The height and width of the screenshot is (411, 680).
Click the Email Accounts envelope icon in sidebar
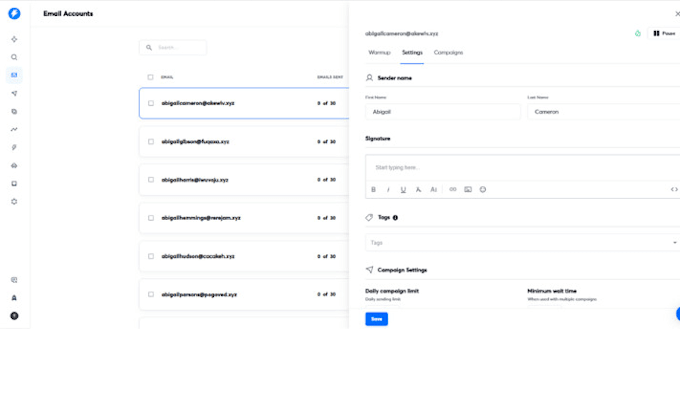click(14, 75)
